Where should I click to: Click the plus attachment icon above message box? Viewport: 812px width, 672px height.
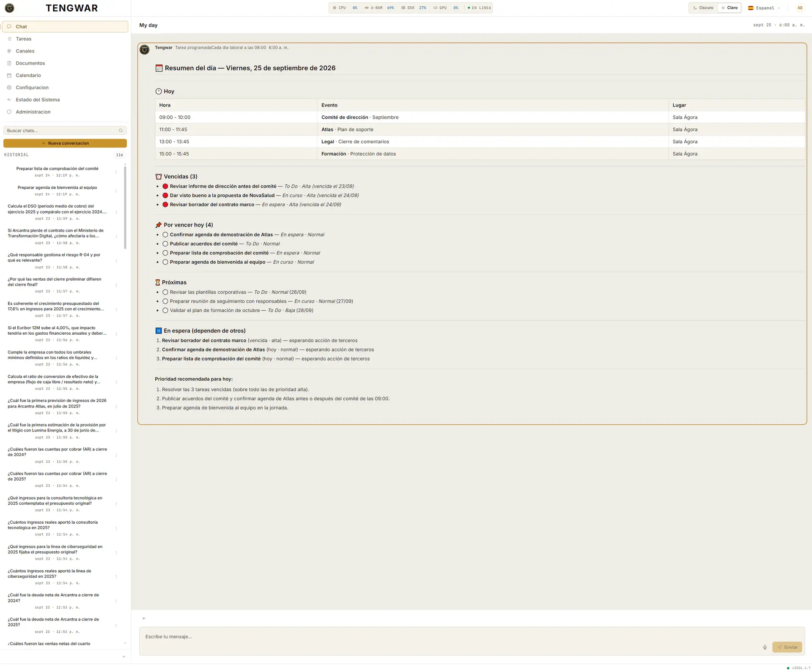pyautogui.click(x=144, y=618)
